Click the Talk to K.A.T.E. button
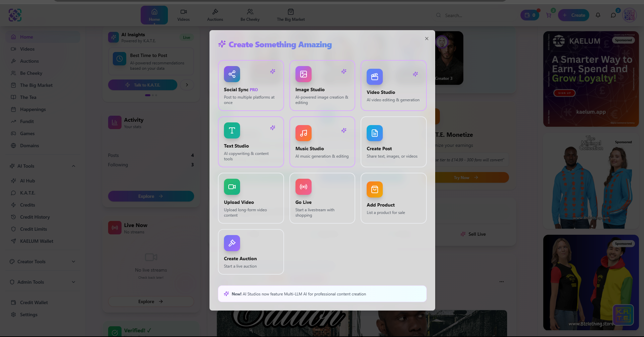The width and height of the screenshot is (644, 337). pyautogui.click(x=142, y=85)
